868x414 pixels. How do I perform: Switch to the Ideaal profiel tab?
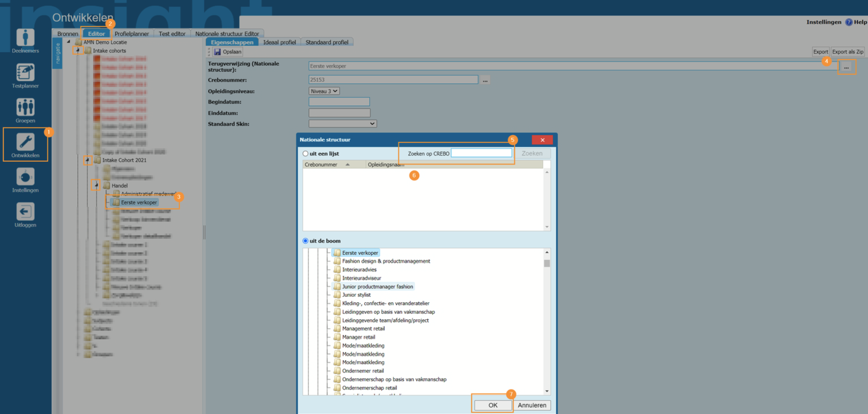279,43
